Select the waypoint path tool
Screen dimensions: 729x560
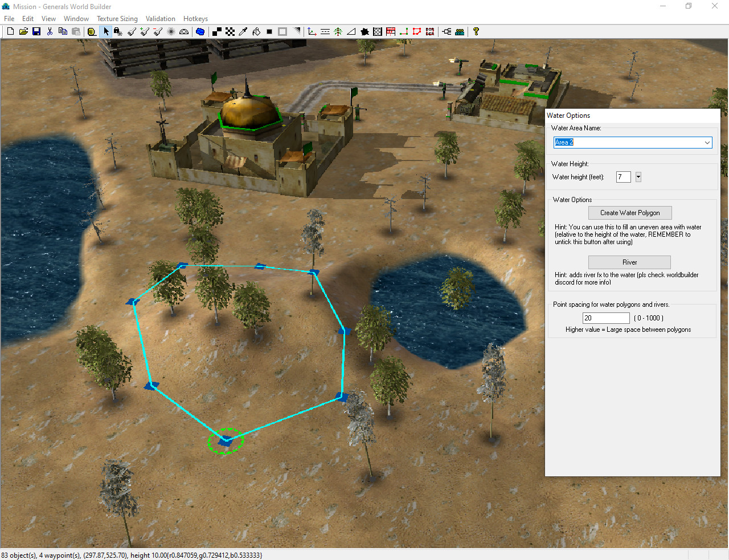click(x=404, y=31)
